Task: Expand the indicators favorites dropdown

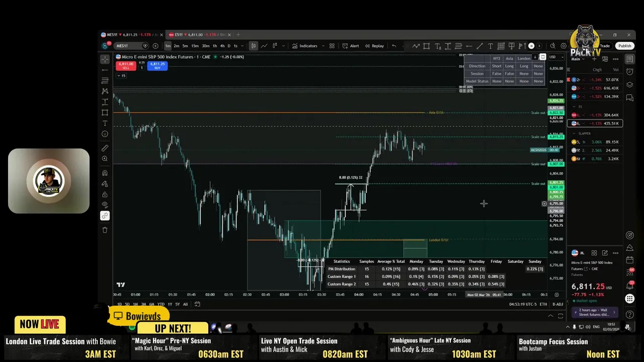Action: 323,46
